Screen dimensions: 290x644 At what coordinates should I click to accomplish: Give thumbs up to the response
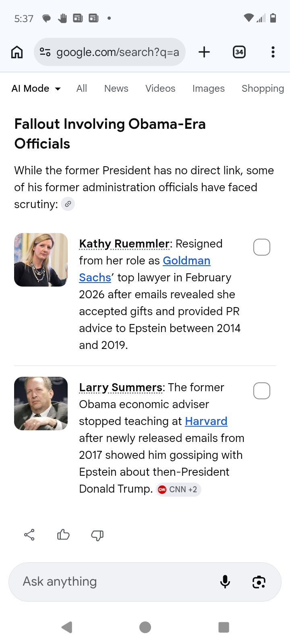coord(63,535)
